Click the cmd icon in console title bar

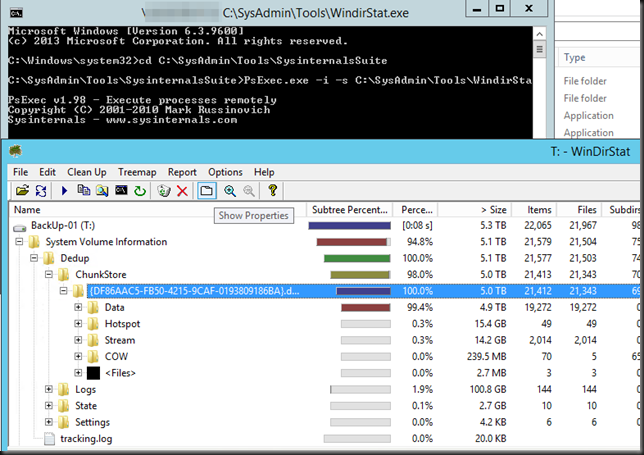[16, 13]
